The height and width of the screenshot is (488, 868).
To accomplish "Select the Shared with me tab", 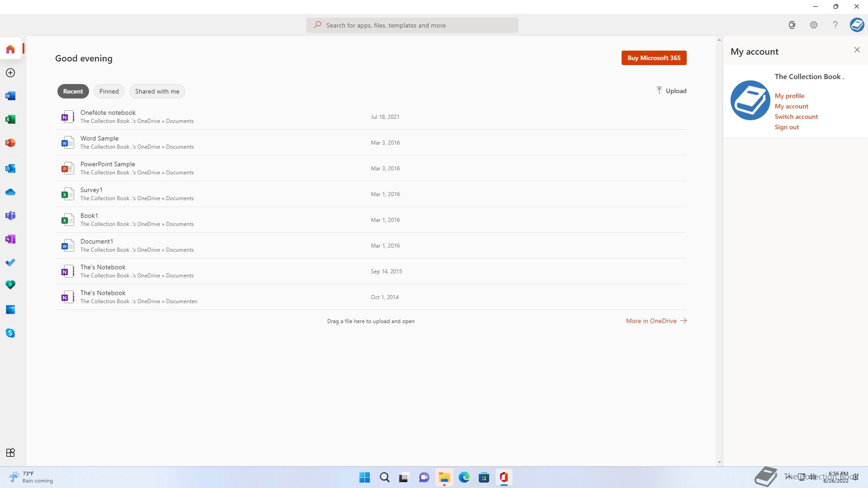I will click(157, 91).
